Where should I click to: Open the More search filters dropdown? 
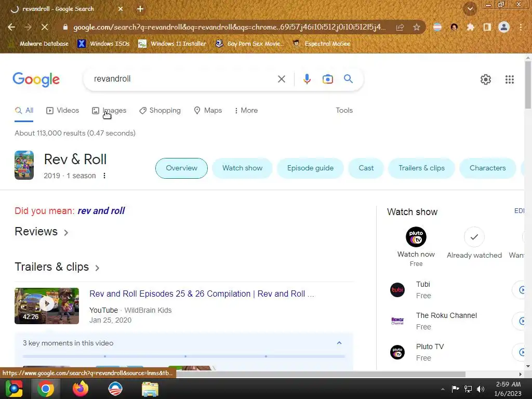click(x=246, y=110)
